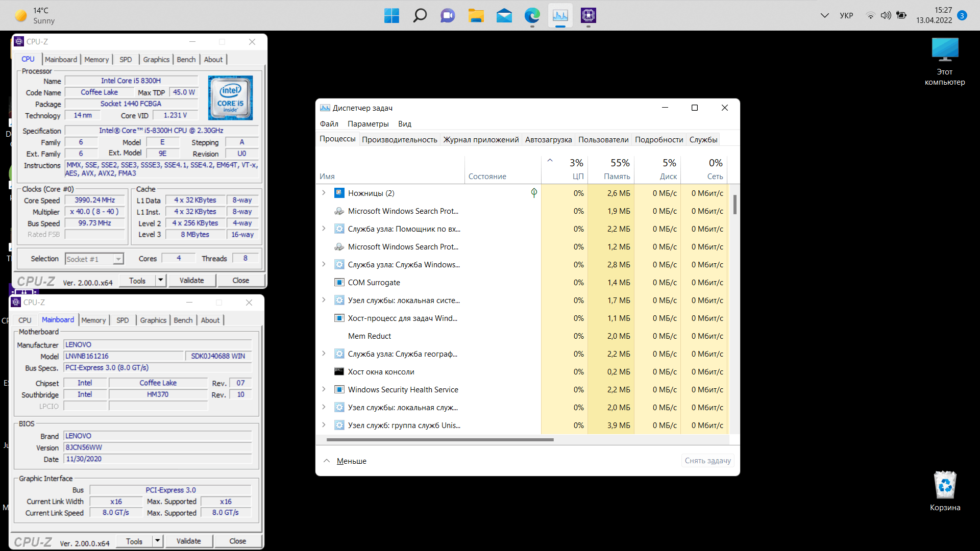Click the Bench tab in CPU-Z
Viewport: 980px width, 551px height.
coord(186,60)
